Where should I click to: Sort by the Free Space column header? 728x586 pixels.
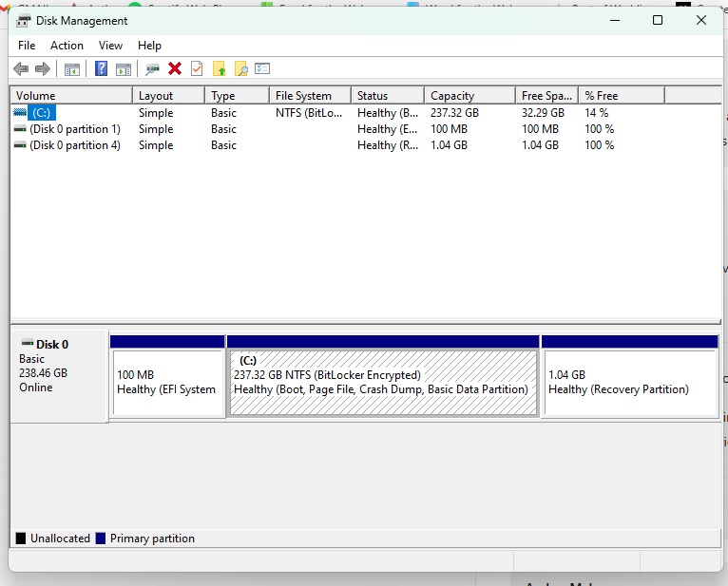point(546,96)
